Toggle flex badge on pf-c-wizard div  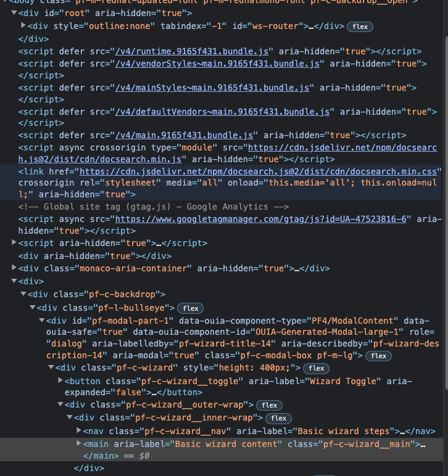pyautogui.click(x=316, y=368)
